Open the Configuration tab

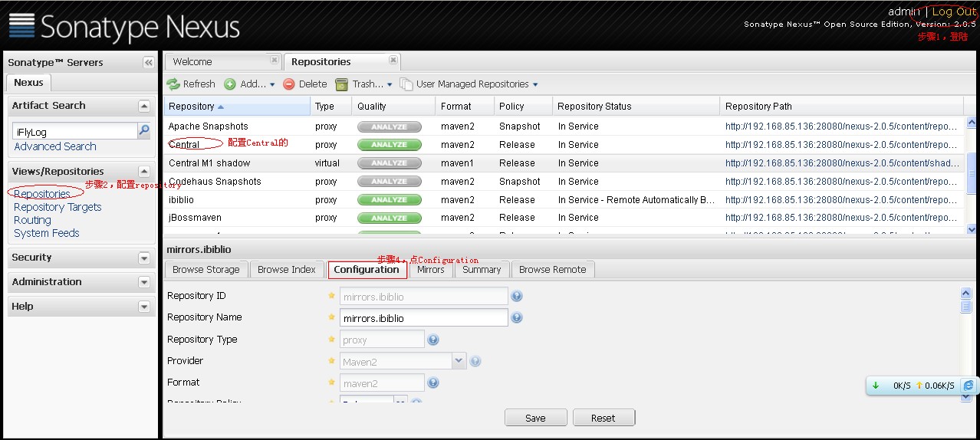[x=367, y=269]
